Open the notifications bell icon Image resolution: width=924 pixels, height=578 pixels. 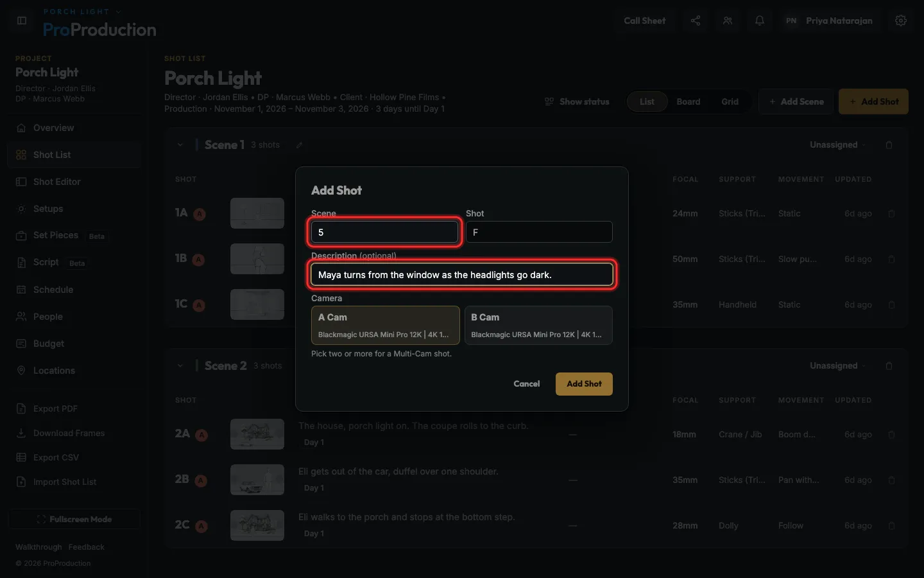coord(760,21)
